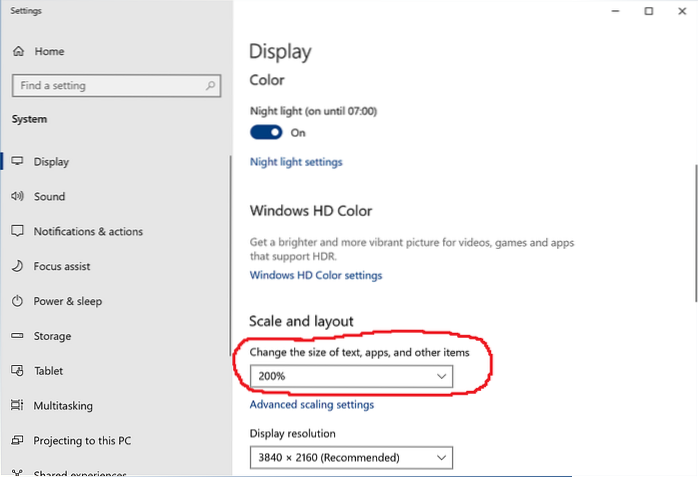Click the vertical scrollbar thumb
Screen dimensions: 698x477
(x=694, y=230)
